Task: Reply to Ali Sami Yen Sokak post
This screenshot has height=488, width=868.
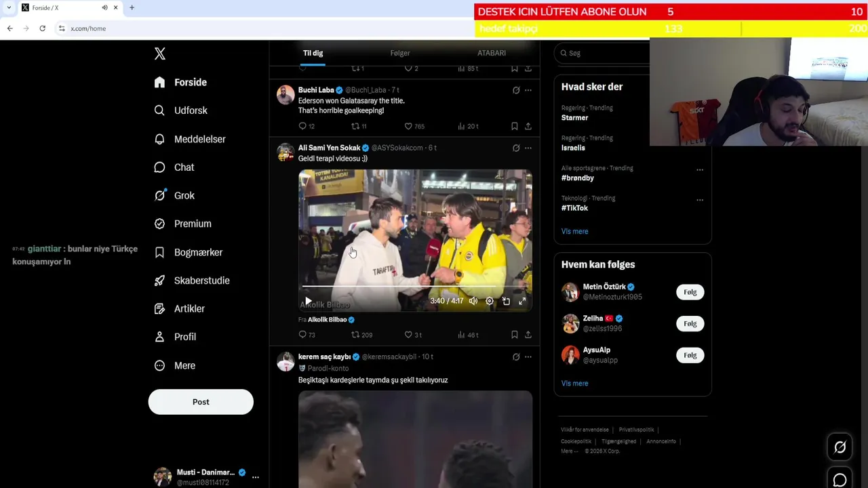Action: (x=307, y=335)
